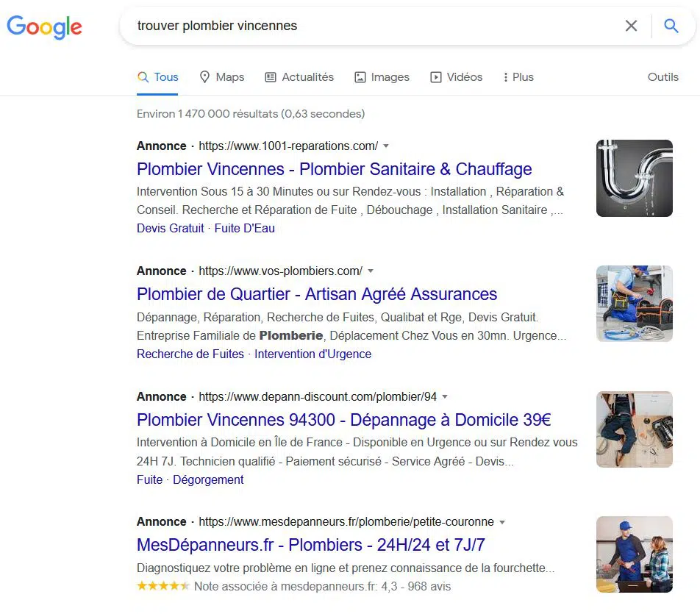The height and width of the screenshot is (614, 700).
Task: Click 'Note associée à mesdepanneurs.fr: 4,3 - 968 avis'
Action: pyautogui.click(x=322, y=586)
